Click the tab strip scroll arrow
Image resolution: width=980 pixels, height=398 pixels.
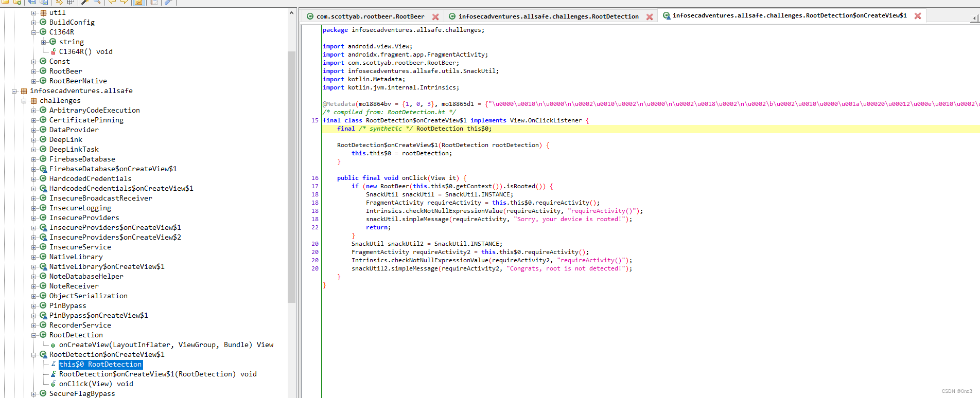tap(974, 18)
